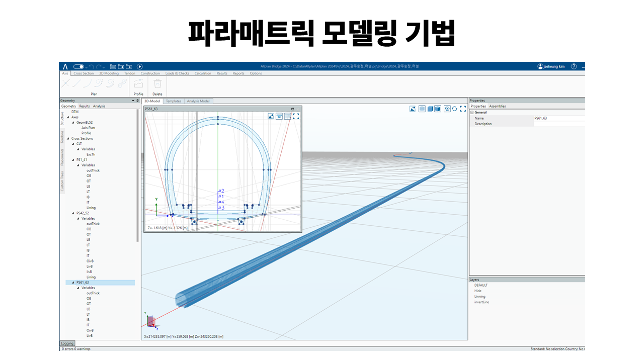Toggle transparent view mode in 3D viewport
The image size is (644, 362).
click(422, 109)
